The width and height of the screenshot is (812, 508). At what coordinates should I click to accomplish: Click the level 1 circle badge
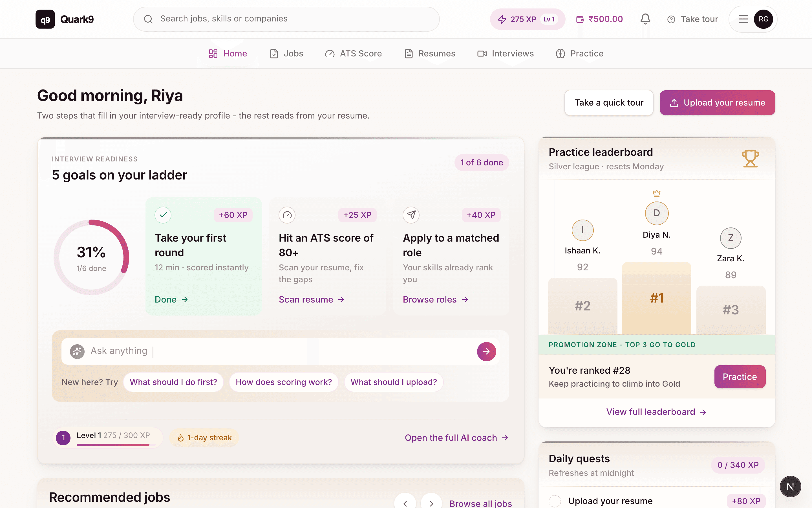pos(63,438)
